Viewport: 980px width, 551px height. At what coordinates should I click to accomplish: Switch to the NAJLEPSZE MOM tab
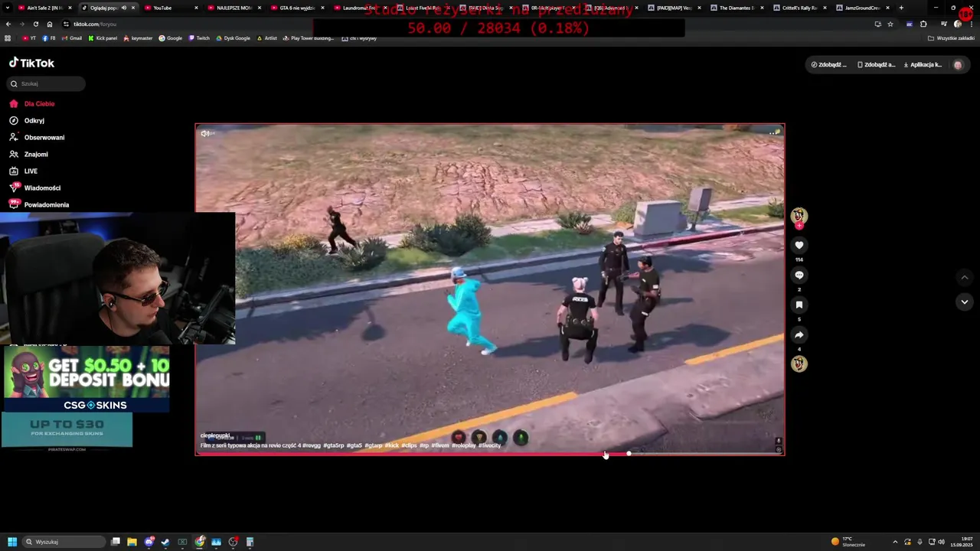(234, 8)
